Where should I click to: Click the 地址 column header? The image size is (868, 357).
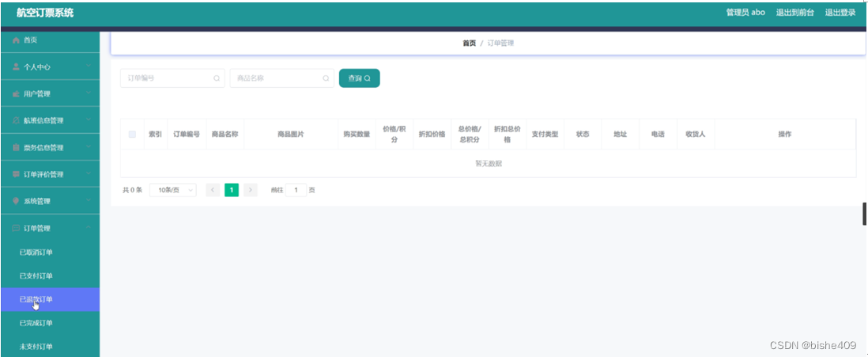click(620, 134)
